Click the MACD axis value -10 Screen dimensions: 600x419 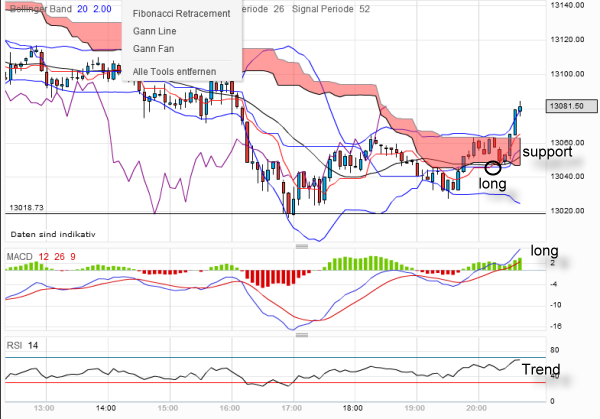point(556,305)
